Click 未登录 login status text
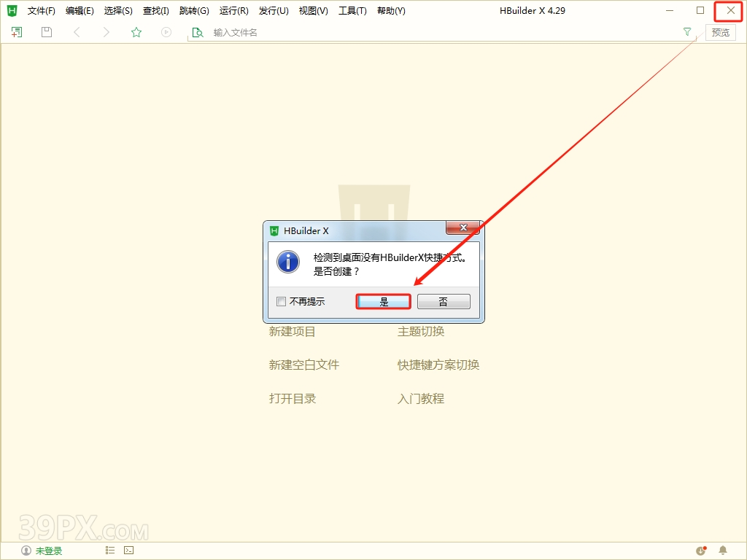This screenshot has height=560, width=747. point(49,551)
